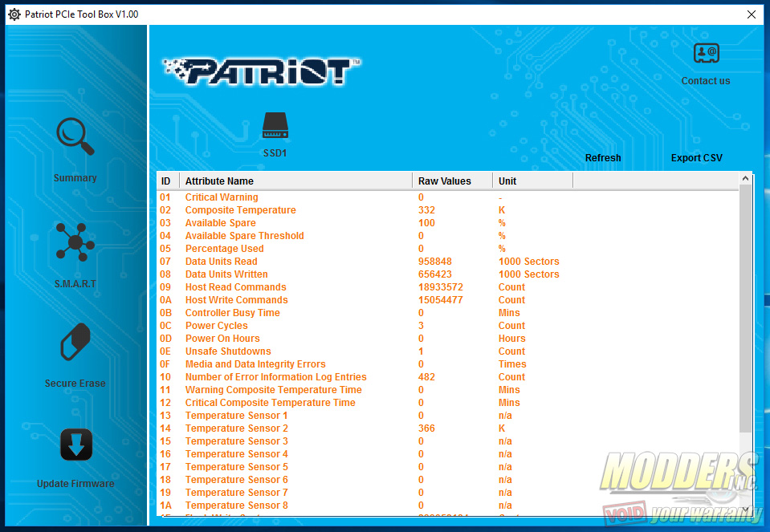Select the SSD1 drive icon

pos(275,125)
